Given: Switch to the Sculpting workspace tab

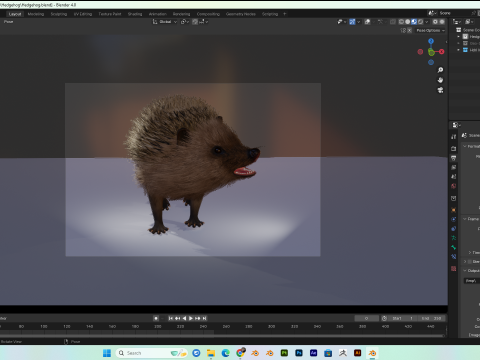Looking at the screenshot, I should 59,14.
